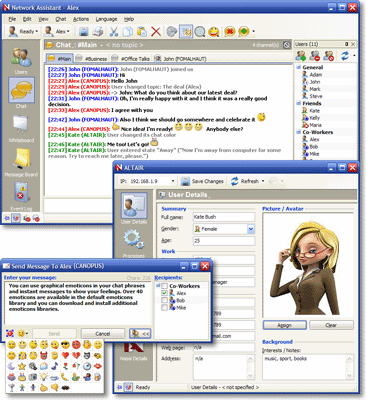Screen dimensions: 366x400
Task: Check the Bob recipient checkbox
Action: click(164, 301)
